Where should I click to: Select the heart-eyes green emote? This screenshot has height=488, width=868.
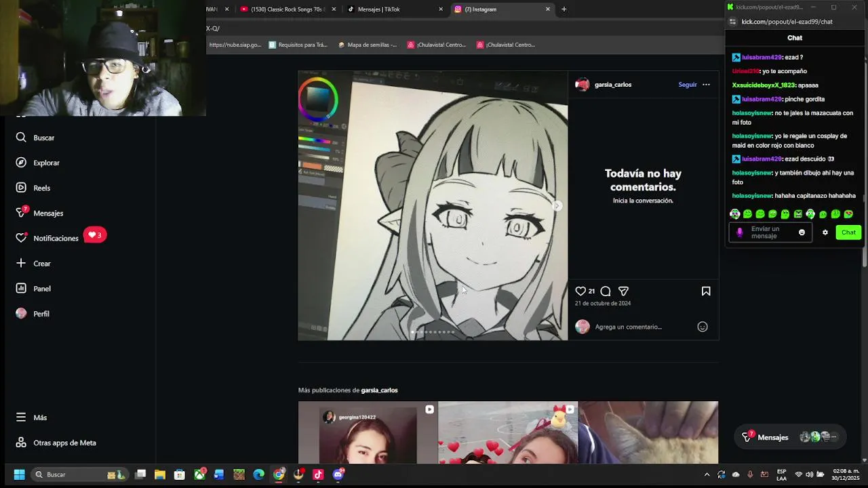point(848,214)
